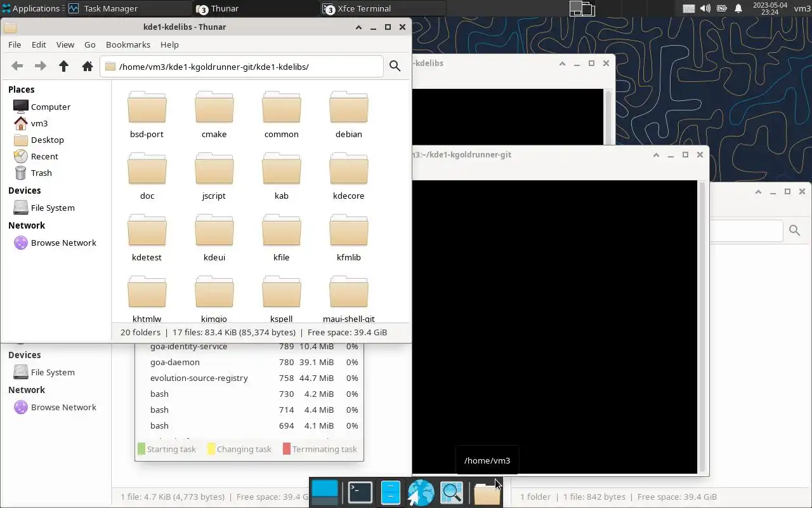Go to home folder via toolbar house icon
This screenshot has height=508, width=812.
tap(88, 66)
